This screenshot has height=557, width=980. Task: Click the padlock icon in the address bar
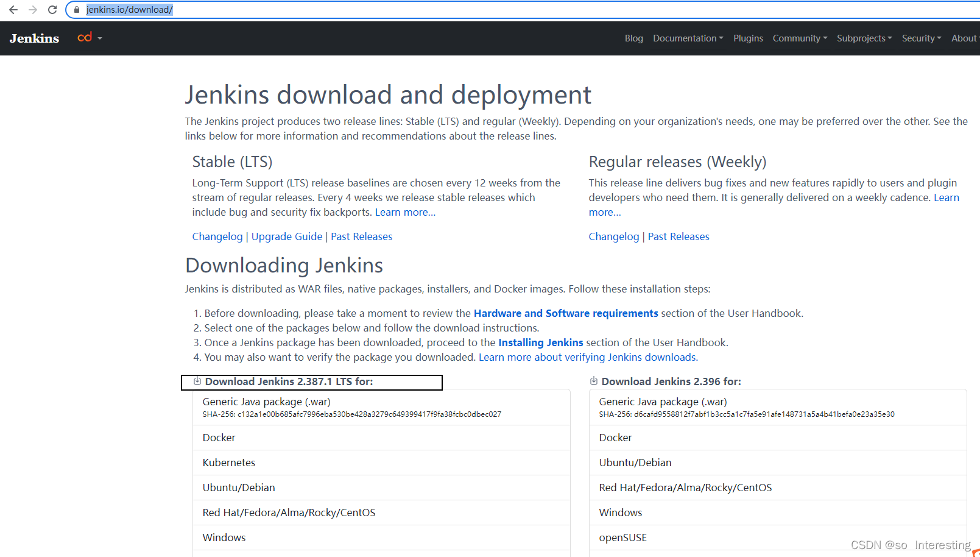coord(76,10)
